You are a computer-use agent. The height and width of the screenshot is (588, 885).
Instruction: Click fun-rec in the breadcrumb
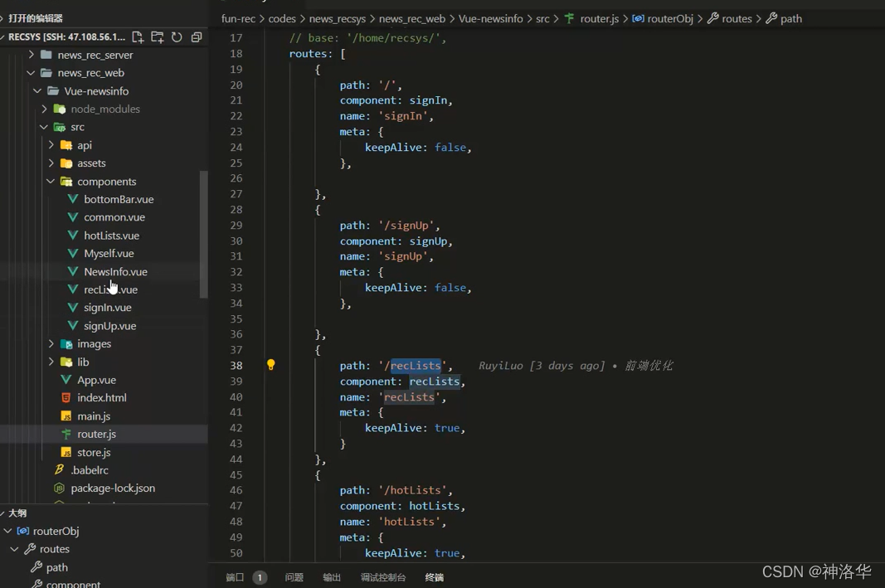click(x=238, y=18)
